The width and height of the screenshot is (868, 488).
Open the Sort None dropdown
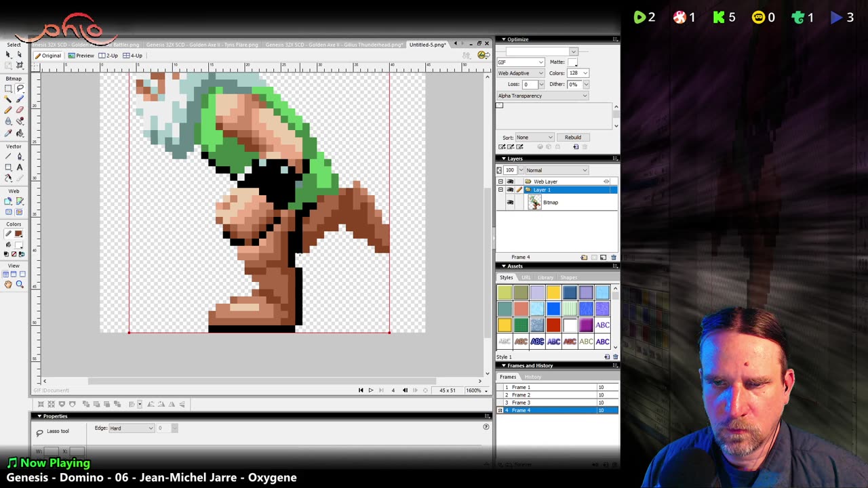pos(535,138)
